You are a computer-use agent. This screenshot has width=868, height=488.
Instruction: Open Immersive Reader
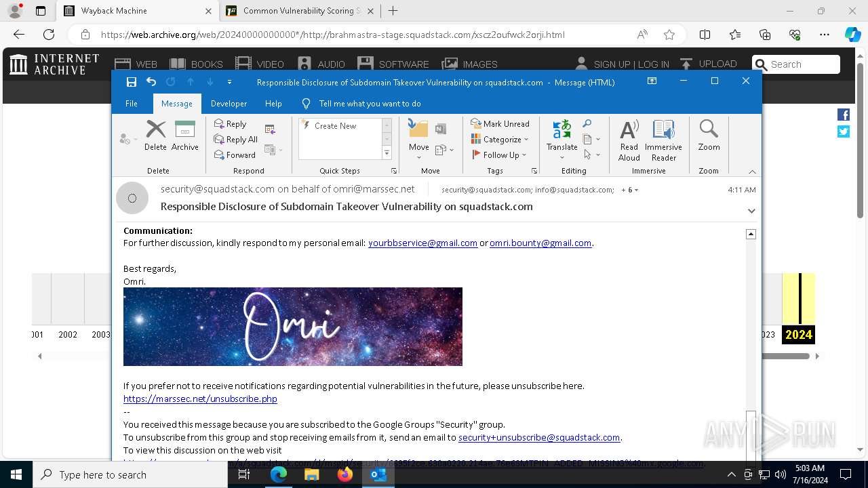click(x=663, y=140)
